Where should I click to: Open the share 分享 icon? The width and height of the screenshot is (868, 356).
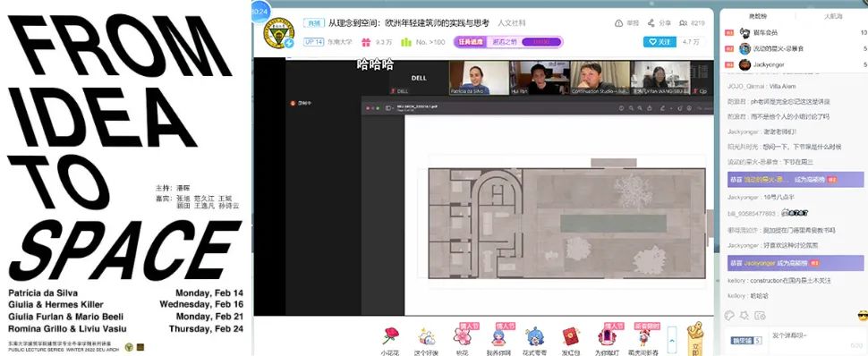tap(651, 23)
